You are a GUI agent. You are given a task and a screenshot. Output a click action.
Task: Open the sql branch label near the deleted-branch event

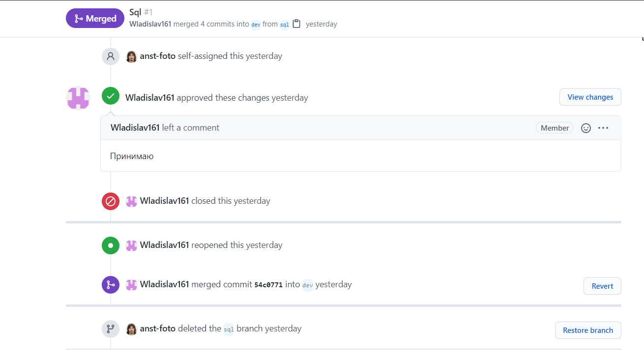229,329
